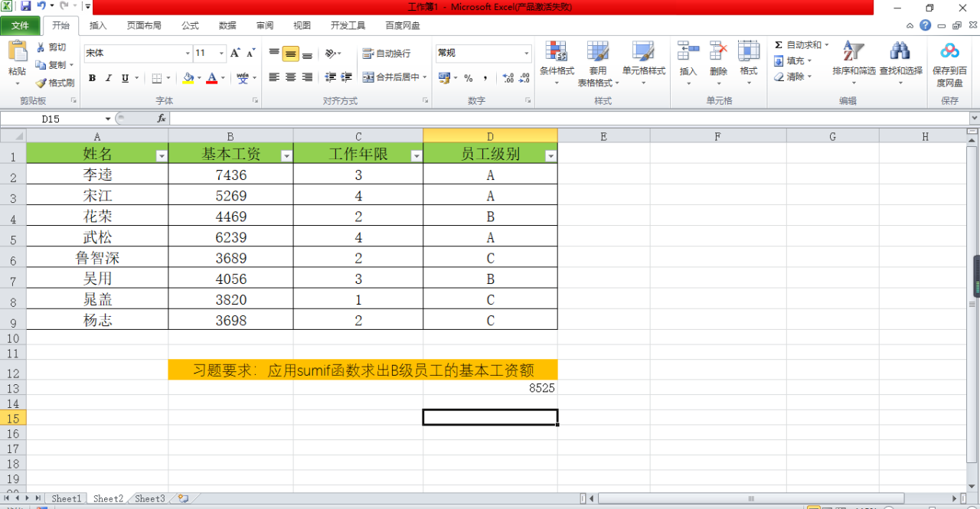Click the 复制 copy icon
The height and width of the screenshot is (509, 980).
click(41, 65)
